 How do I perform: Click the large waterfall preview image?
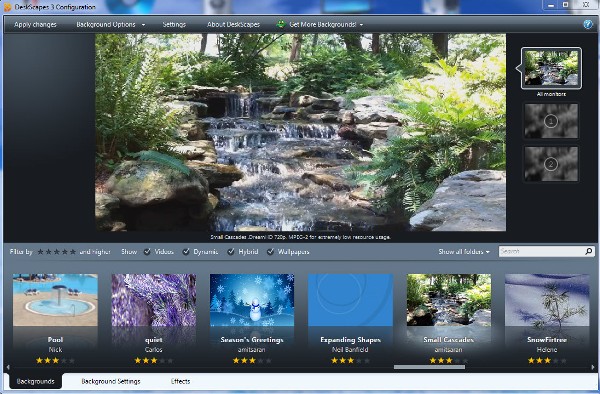pos(300,132)
